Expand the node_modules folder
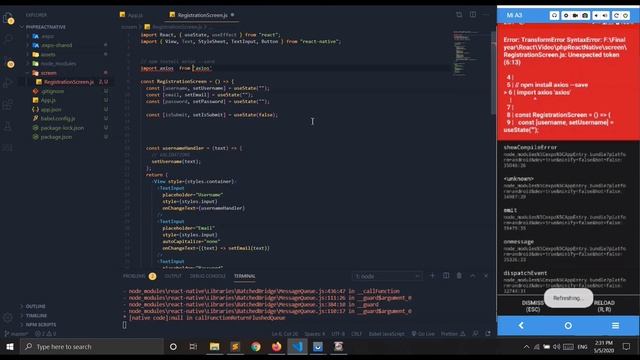This screenshot has height=360, width=640. click(x=58, y=64)
